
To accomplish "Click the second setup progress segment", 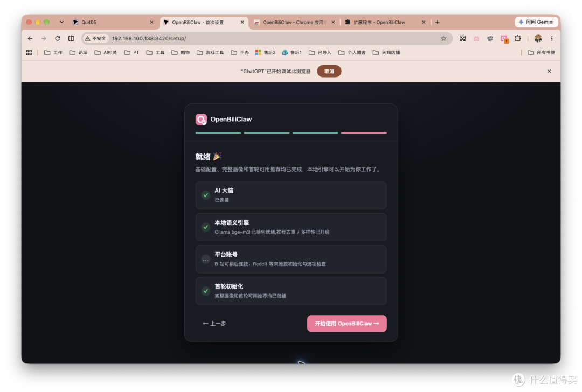I will (x=267, y=132).
